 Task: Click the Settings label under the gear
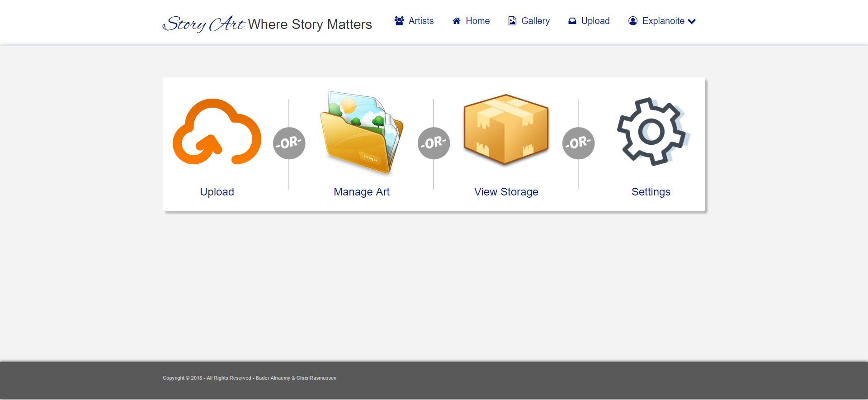point(651,192)
